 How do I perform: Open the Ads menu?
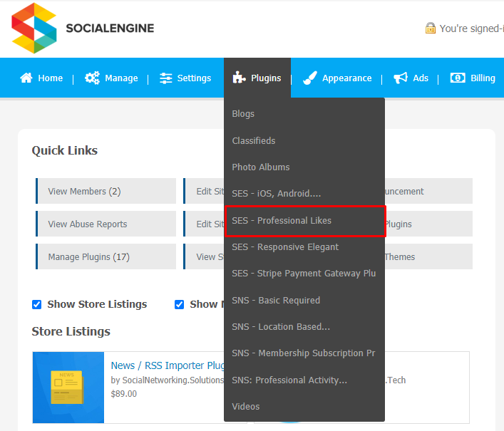[x=421, y=78]
